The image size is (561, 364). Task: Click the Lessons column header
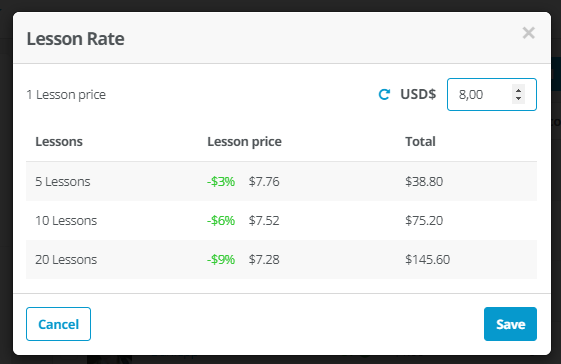(59, 142)
